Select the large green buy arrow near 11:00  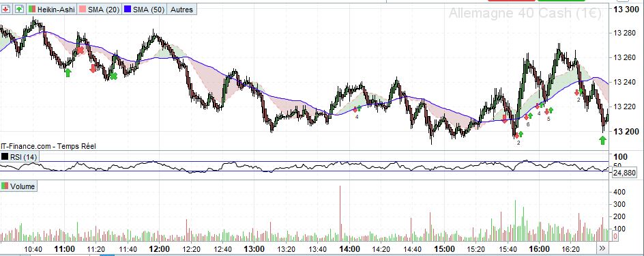click(68, 73)
